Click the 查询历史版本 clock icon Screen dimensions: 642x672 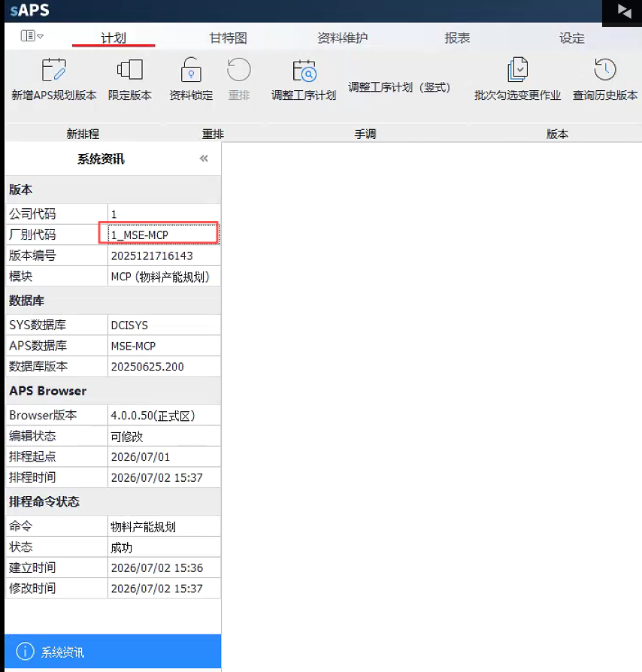[x=605, y=69]
